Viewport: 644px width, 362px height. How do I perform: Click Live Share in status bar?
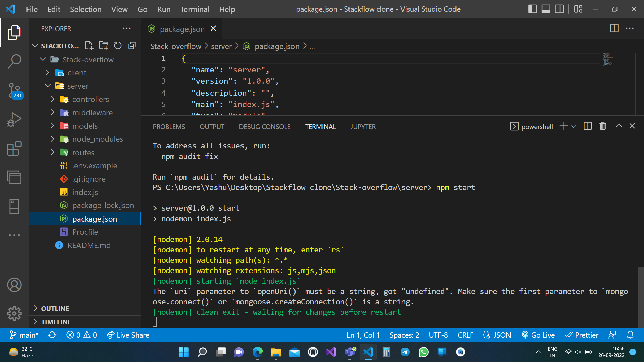click(x=128, y=335)
